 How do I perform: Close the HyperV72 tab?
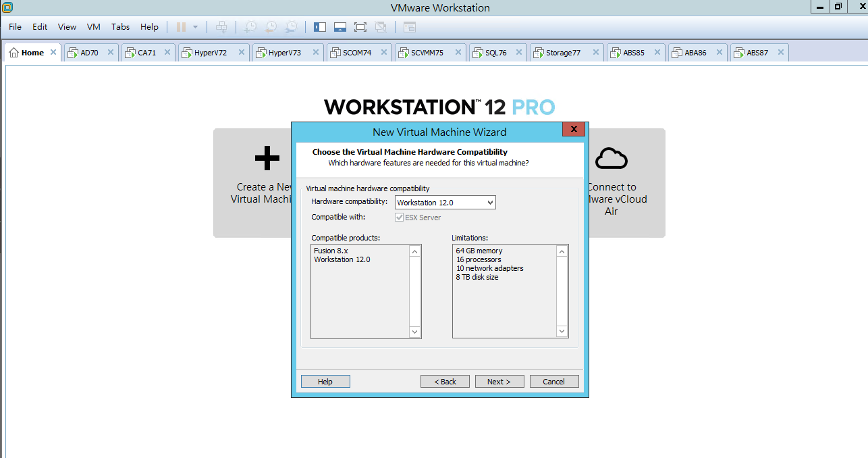click(242, 52)
